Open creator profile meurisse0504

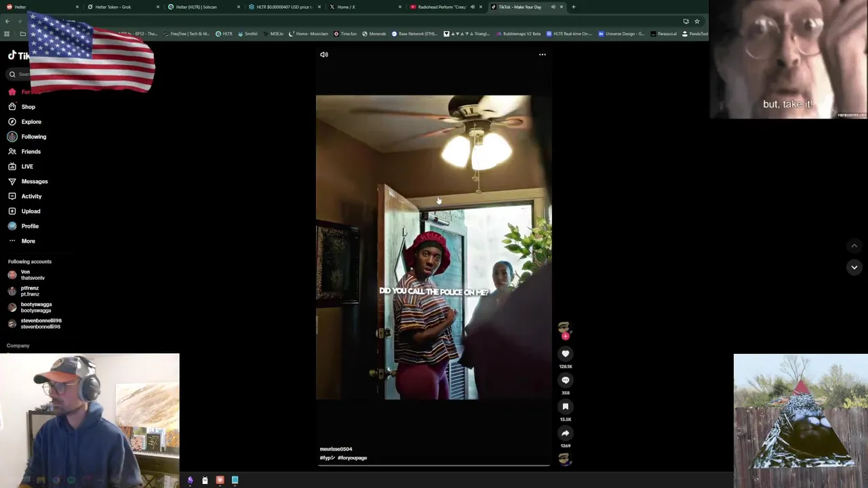(336, 449)
